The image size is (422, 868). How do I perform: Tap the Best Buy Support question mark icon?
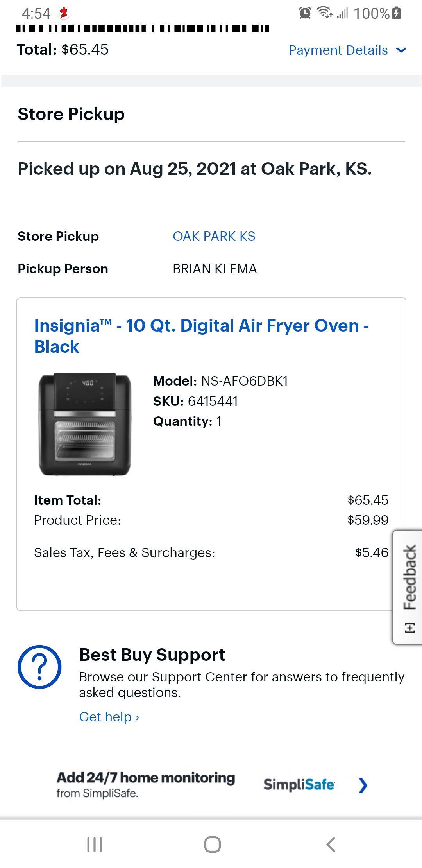pos(39,667)
